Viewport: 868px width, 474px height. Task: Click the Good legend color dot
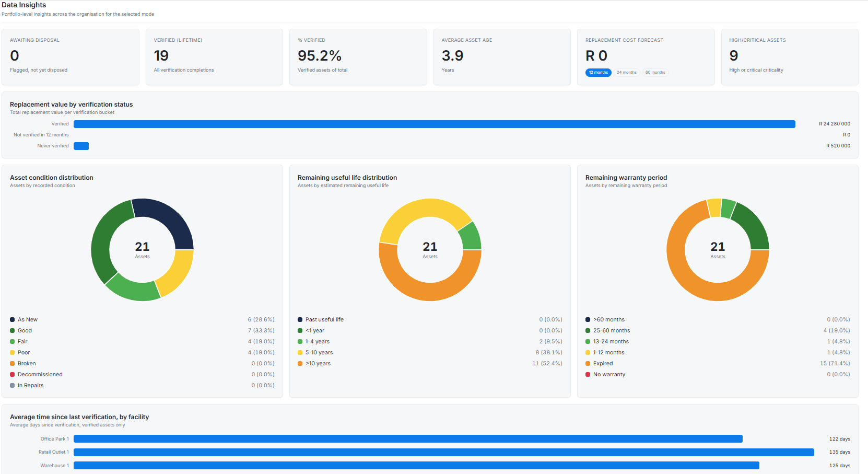point(12,330)
